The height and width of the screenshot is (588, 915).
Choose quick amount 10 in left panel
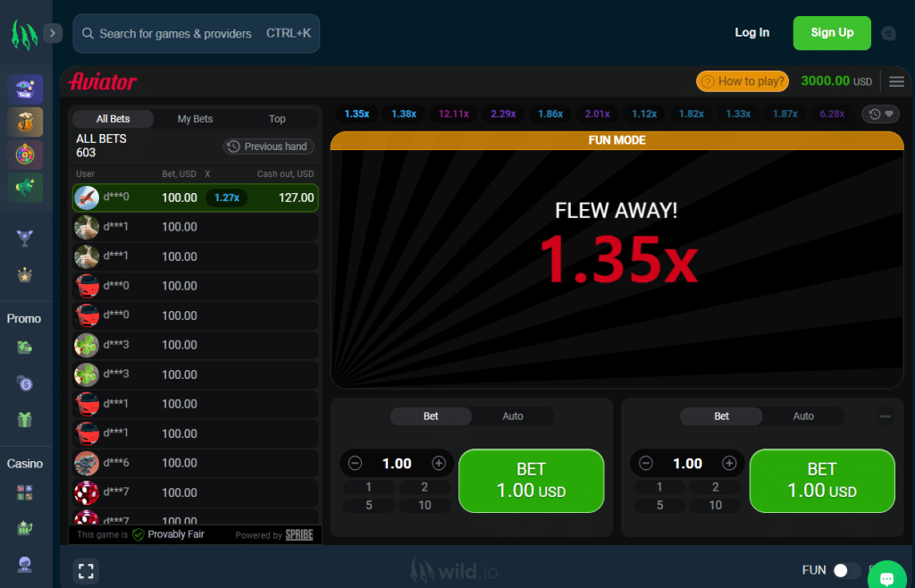point(424,505)
